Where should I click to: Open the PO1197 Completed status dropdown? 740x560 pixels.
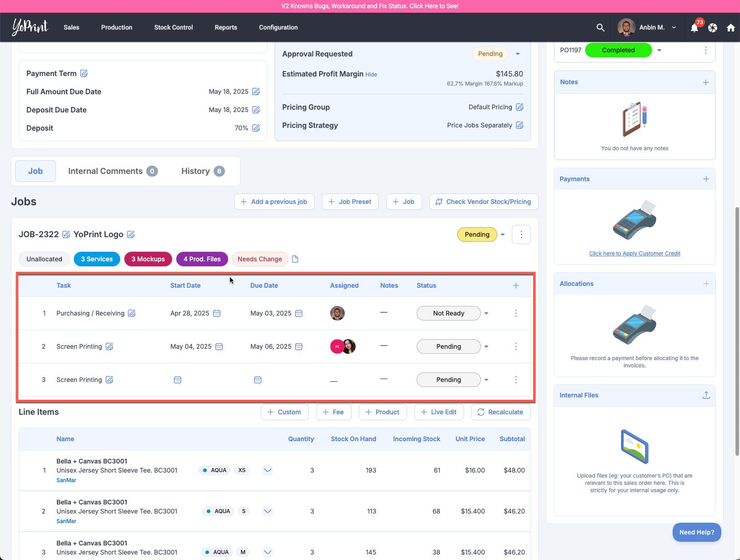point(659,50)
